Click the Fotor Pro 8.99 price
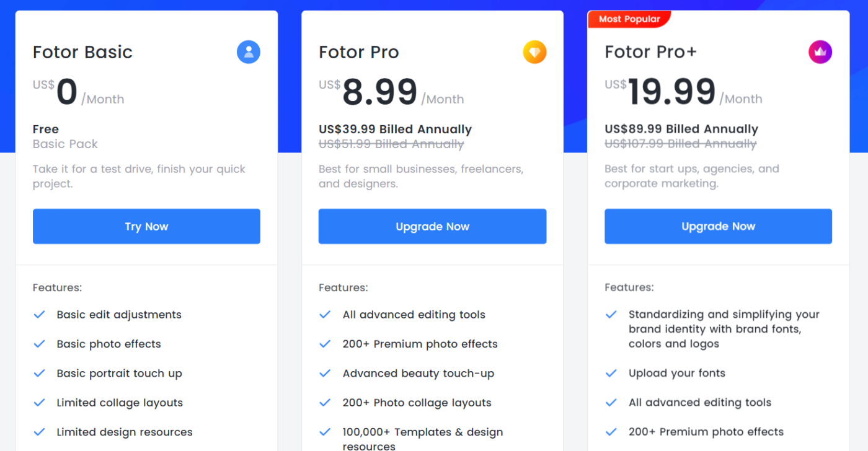Image resolution: width=868 pixels, height=451 pixels. [x=379, y=93]
